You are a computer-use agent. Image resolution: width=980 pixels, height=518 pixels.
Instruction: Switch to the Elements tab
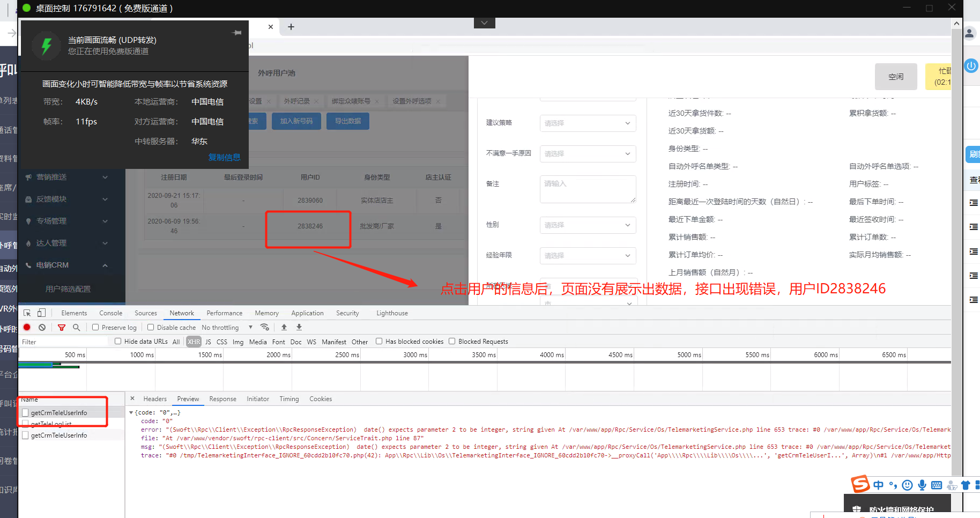74,313
